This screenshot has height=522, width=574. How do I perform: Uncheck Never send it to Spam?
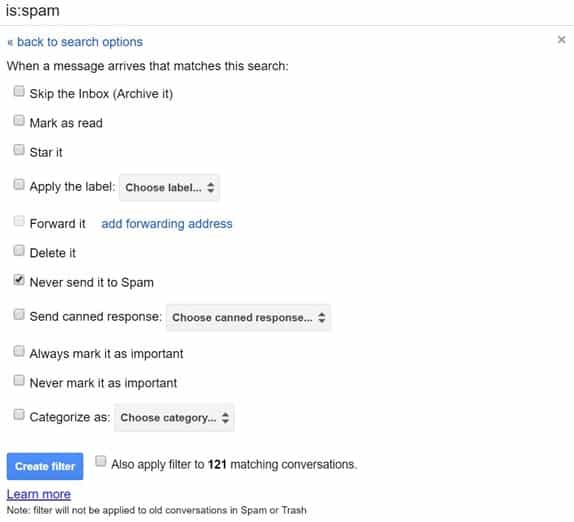point(19,280)
